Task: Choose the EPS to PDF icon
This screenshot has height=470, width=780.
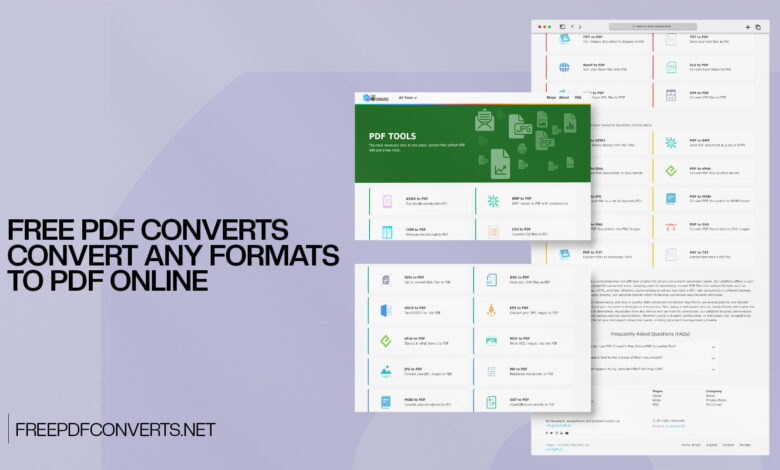Action: (x=492, y=310)
